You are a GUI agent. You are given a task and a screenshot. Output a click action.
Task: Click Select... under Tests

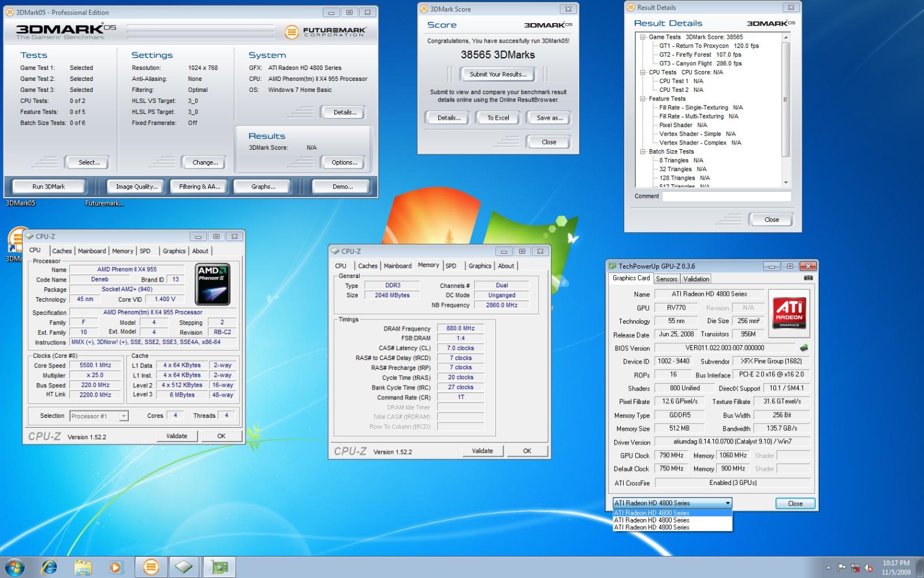point(89,162)
